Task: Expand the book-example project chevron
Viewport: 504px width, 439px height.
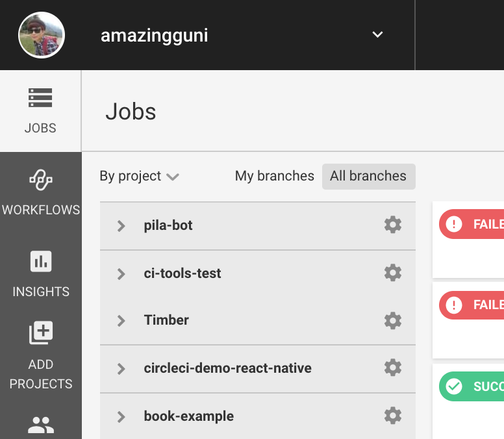Action: (x=121, y=417)
